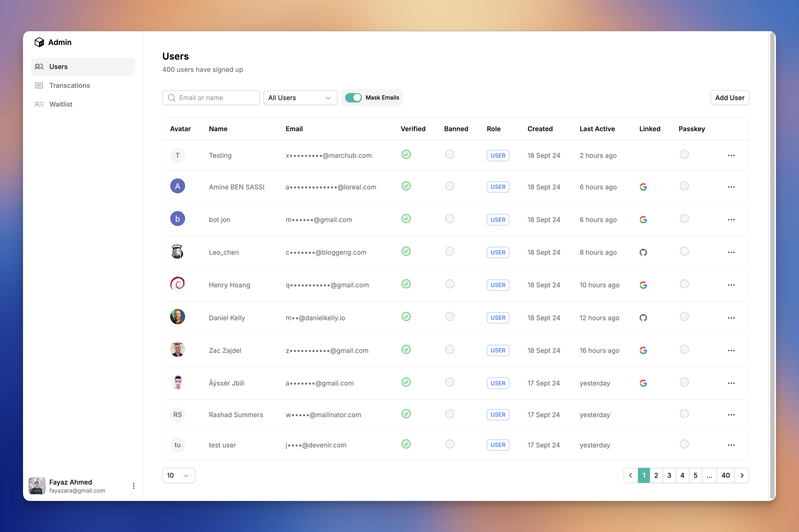Click the Admin cube logo icon

coord(39,42)
